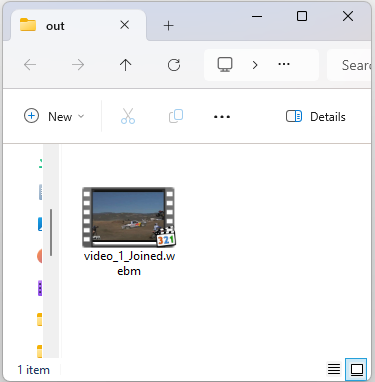The image size is (375, 382).
Task: Select the out tab
Action: tap(79, 25)
